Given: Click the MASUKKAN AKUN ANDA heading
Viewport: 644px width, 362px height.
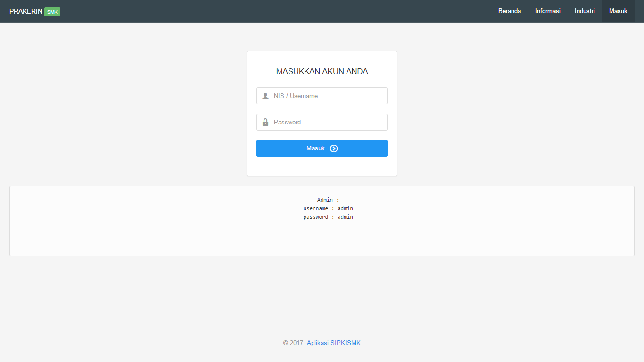Looking at the screenshot, I should pyautogui.click(x=322, y=72).
